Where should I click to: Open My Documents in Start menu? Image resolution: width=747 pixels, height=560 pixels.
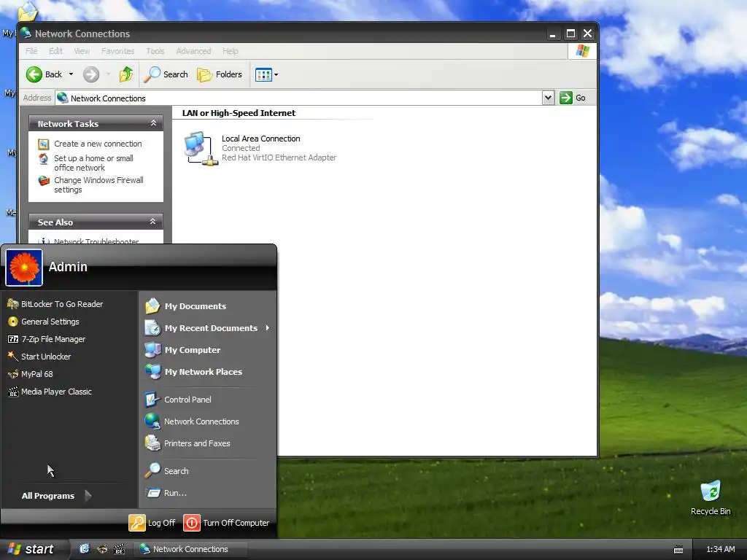point(186,306)
